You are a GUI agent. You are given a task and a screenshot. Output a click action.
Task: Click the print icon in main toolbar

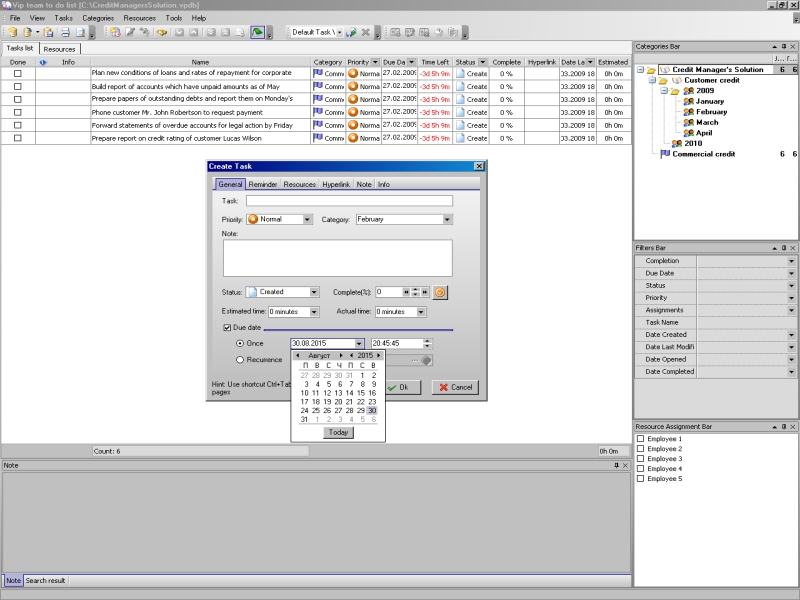65,33
